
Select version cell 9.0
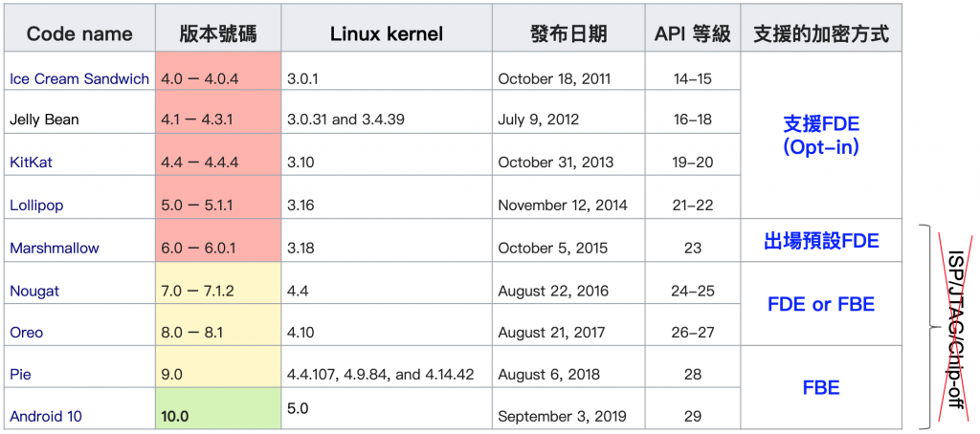tap(218, 367)
